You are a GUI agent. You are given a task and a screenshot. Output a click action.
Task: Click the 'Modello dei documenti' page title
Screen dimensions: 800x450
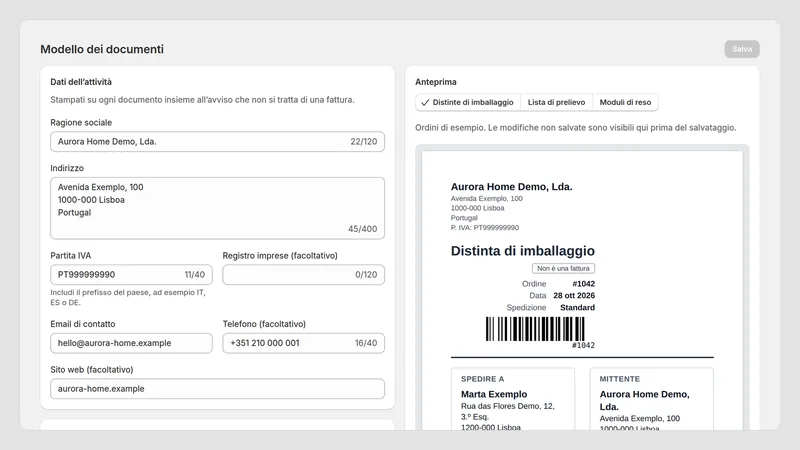pyautogui.click(x=102, y=49)
